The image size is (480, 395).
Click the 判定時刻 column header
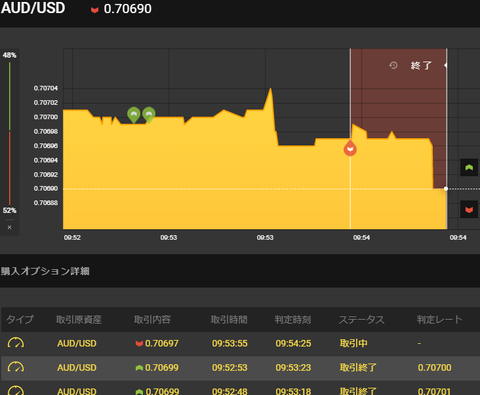pyautogui.click(x=293, y=320)
